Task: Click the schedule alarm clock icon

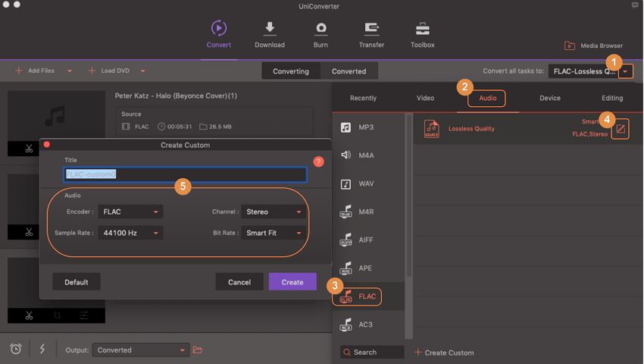Action: click(16, 349)
